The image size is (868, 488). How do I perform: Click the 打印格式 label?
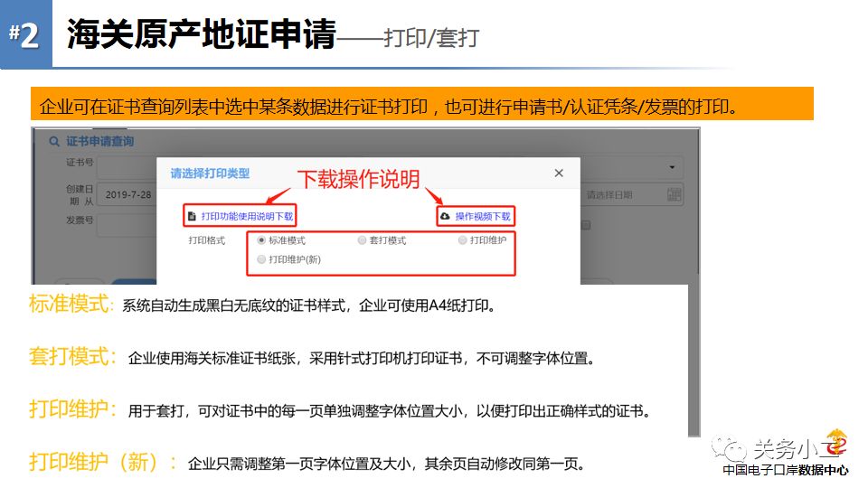pos(206,240)
